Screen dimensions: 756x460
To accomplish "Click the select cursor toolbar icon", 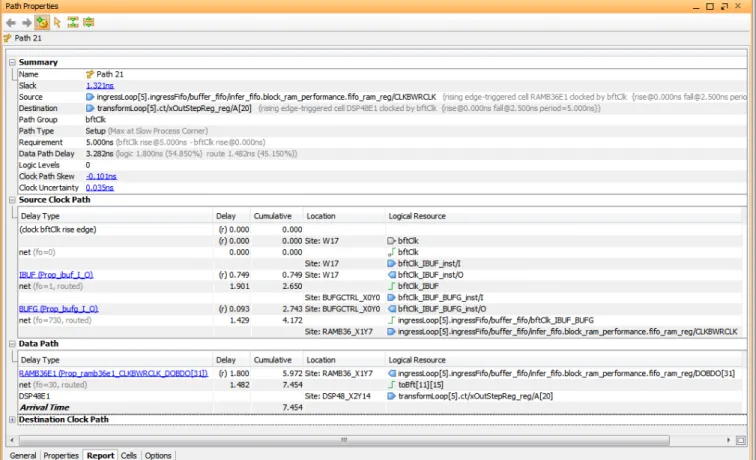I will [x=57, y=22].
